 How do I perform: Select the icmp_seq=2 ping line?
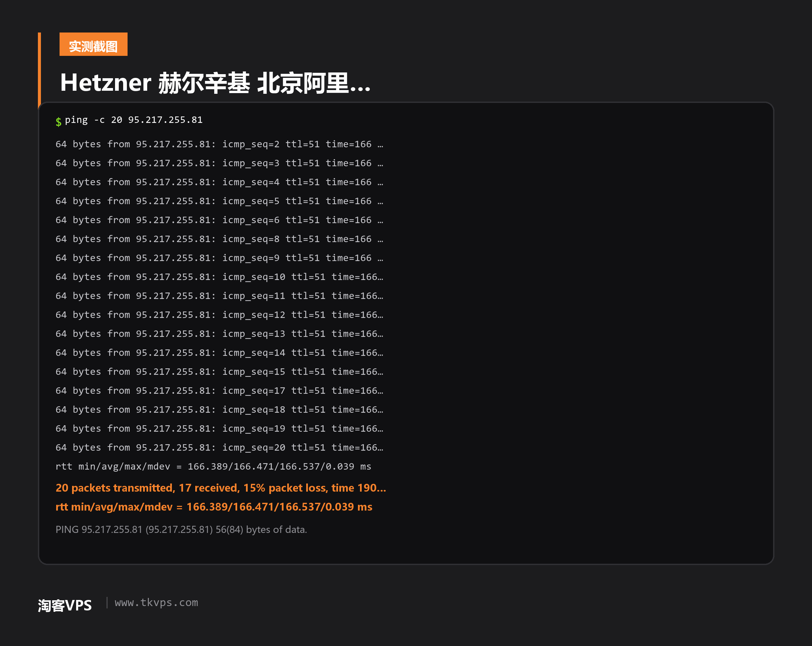(x=219, y=144)
